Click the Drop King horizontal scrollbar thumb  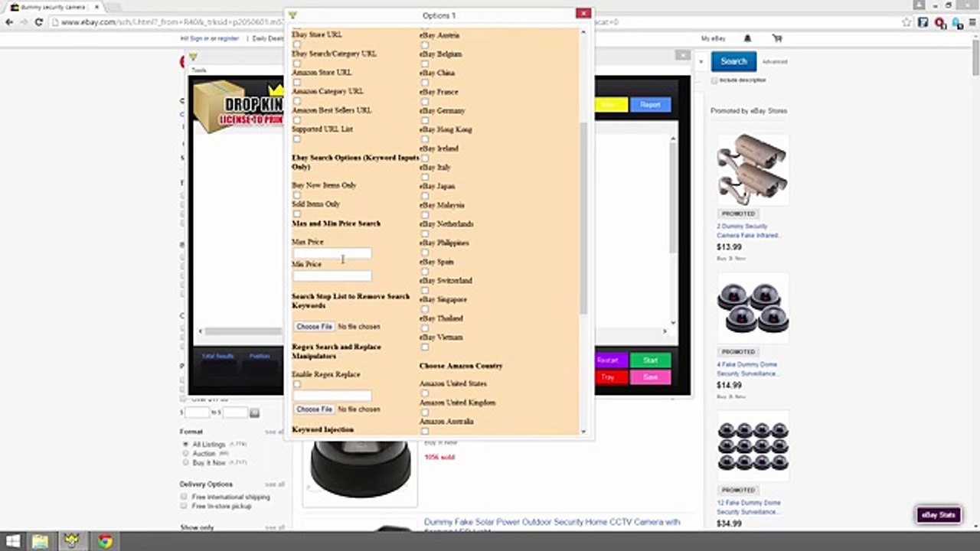(x=243, y=331)
